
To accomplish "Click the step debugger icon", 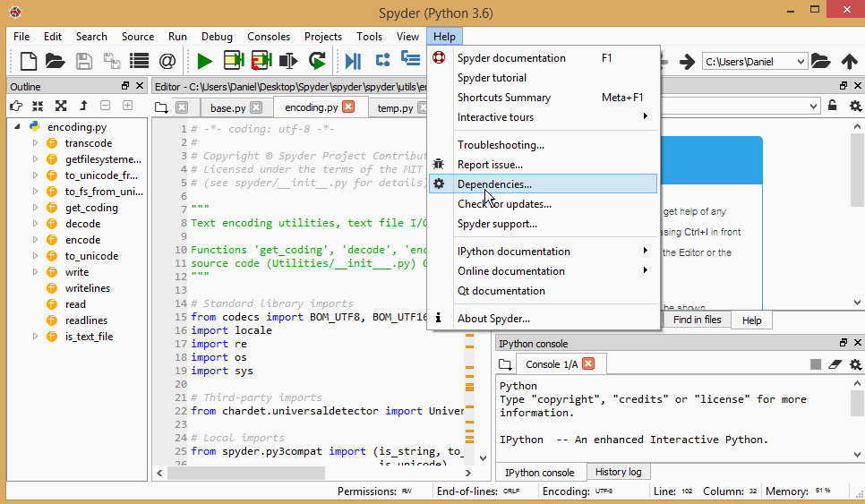I will 383,60.
